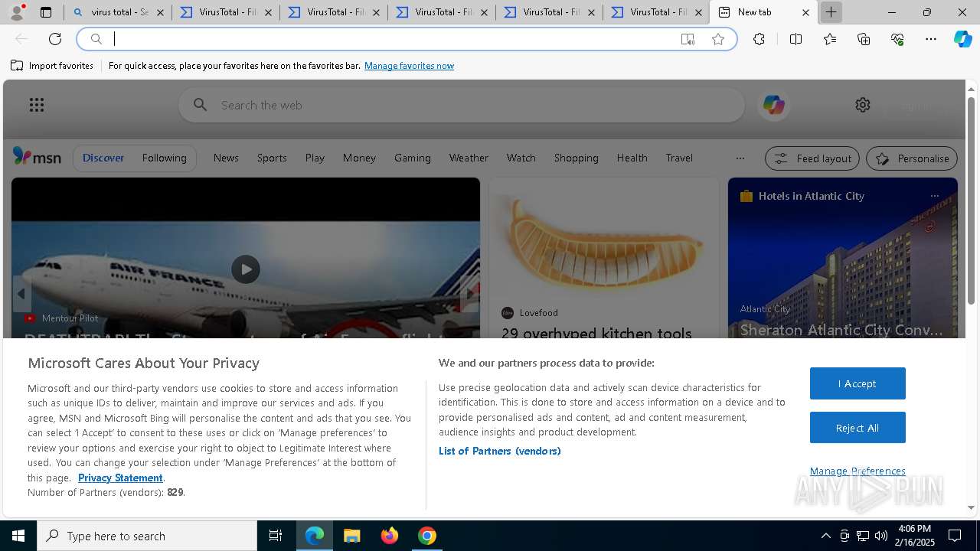Open the Collections icon
The image size is (980, 551).
(x=864, y=39)
